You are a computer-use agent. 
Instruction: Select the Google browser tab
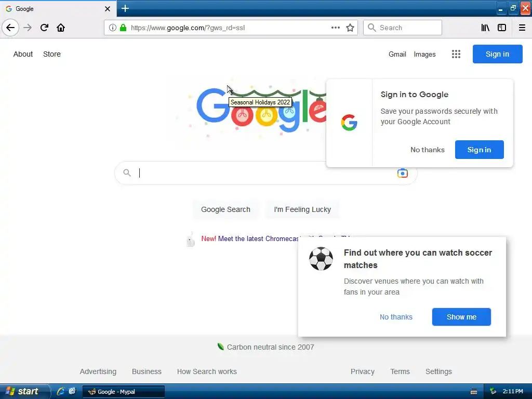coord(58,9)
